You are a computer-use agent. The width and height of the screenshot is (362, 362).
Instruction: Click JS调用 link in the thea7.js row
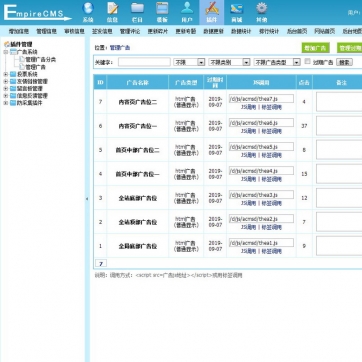point(248,107)
